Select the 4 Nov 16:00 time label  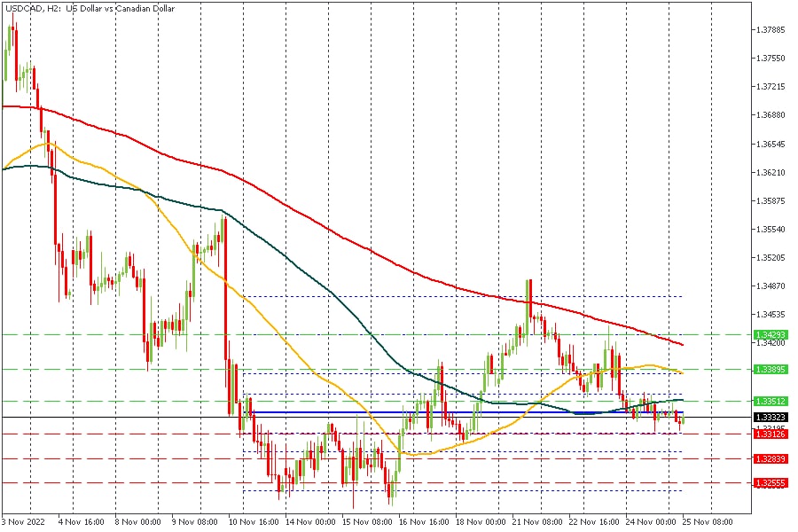click(82, 522)
